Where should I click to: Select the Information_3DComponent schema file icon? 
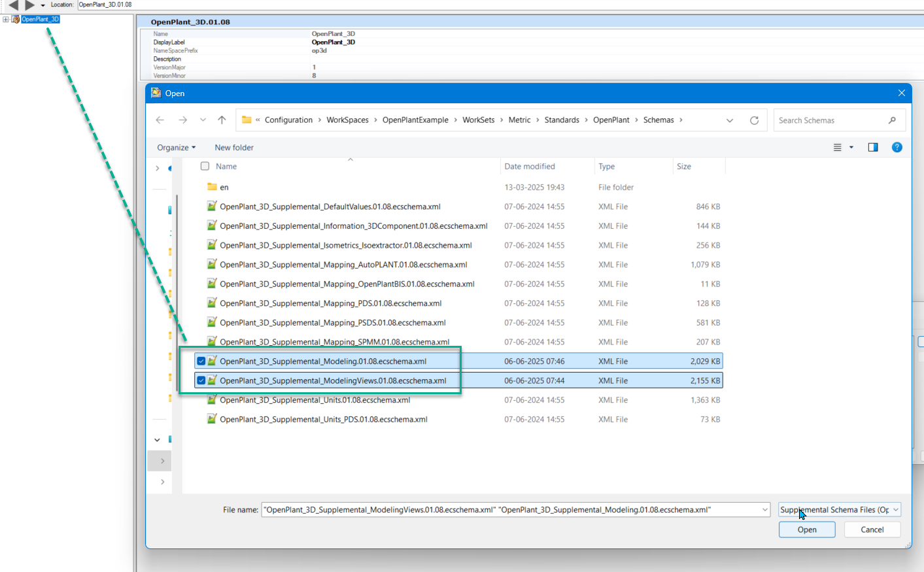pos(212,226)
